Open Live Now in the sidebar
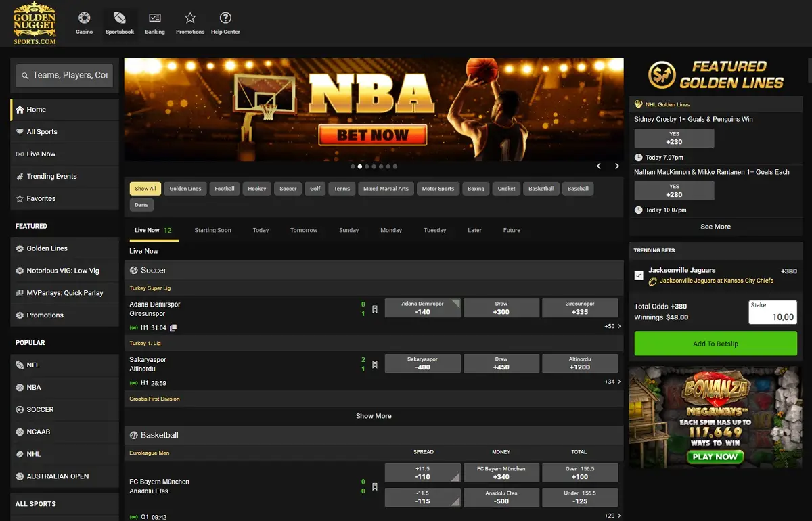This screenshot has height=521, width=812. [65, 154]
